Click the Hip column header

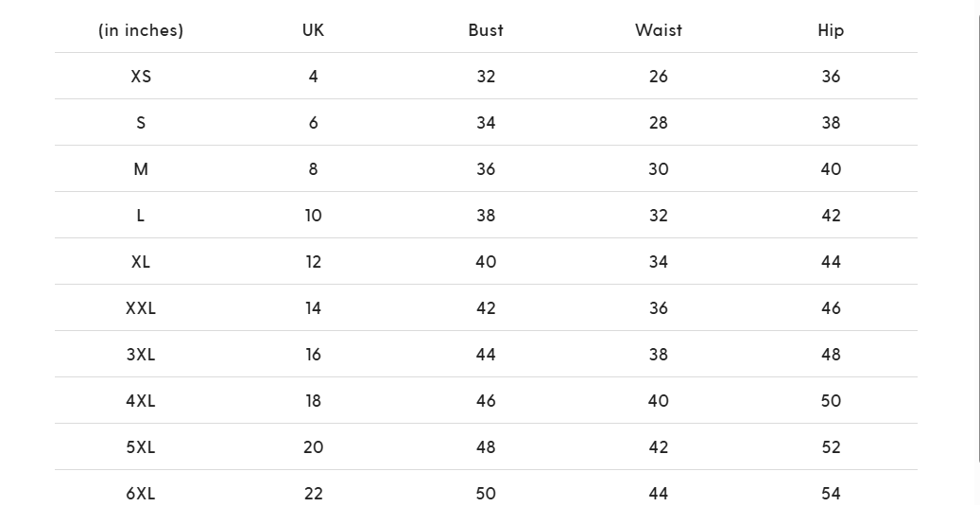(x=831, y=30)
